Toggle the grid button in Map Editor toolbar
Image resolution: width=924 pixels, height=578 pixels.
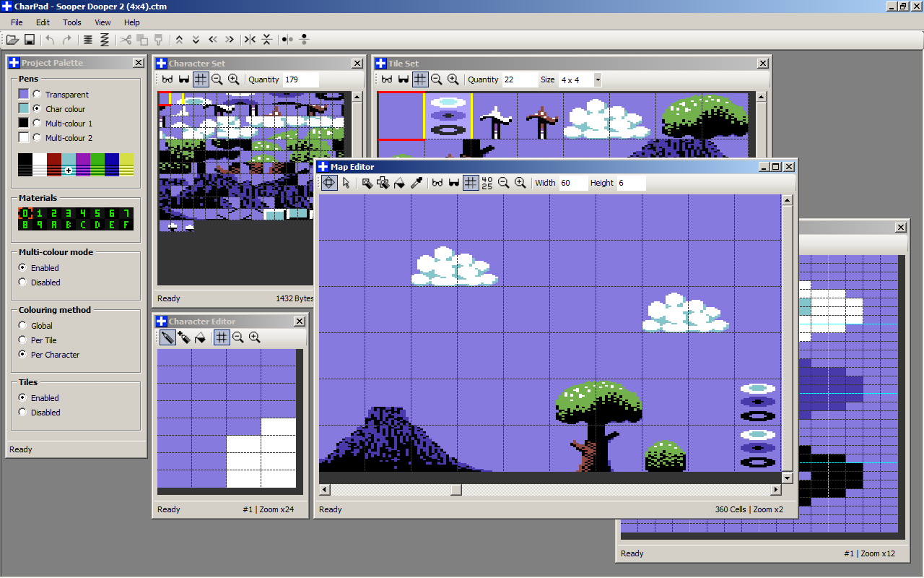click(x=471, y=183)
